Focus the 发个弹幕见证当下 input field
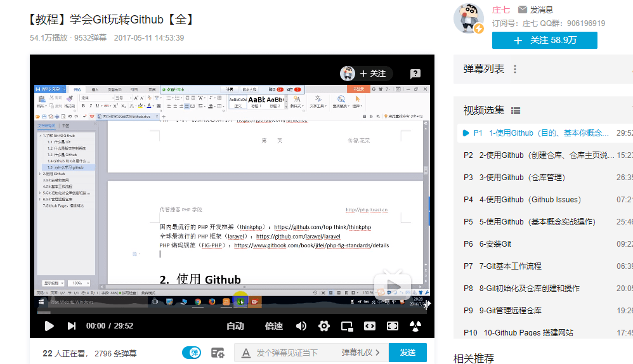This screenshot has width=633, height=364. click(287, 353)
